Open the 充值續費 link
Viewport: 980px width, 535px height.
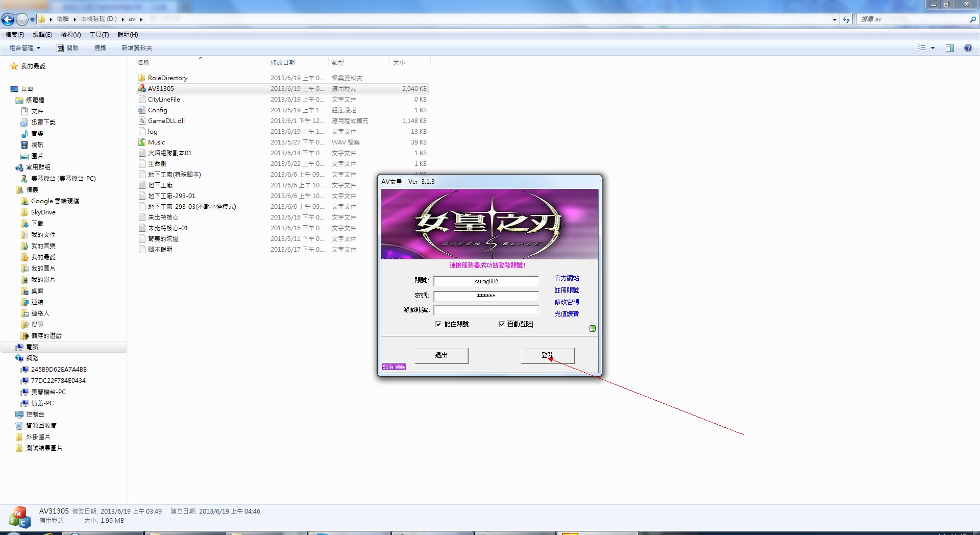[567, 314]
